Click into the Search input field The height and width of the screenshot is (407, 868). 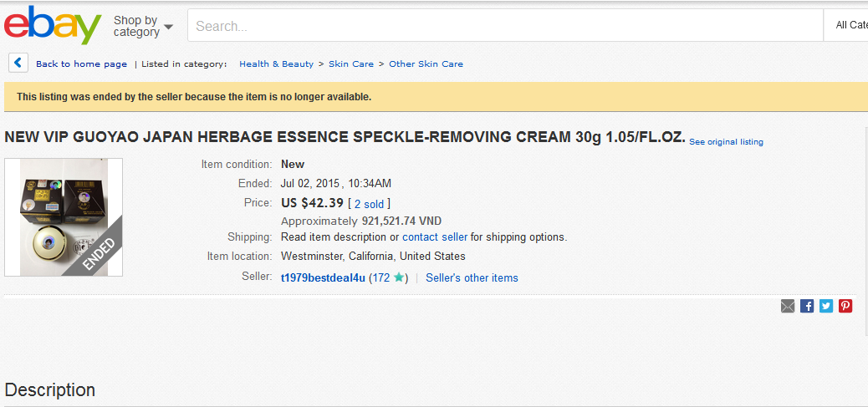coord(502,26)
